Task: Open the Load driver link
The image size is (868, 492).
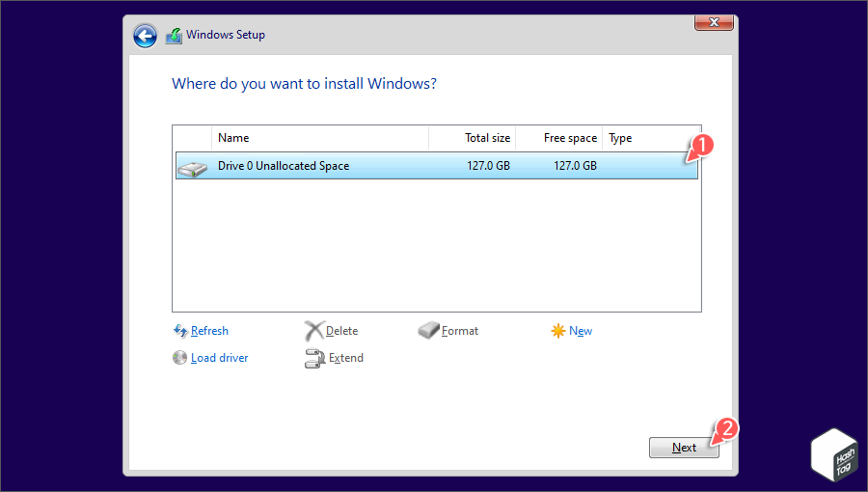Action: pos(219,358)
